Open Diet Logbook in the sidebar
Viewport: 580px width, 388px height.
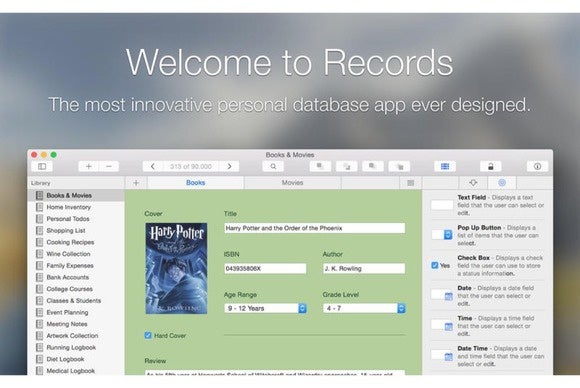76,359
